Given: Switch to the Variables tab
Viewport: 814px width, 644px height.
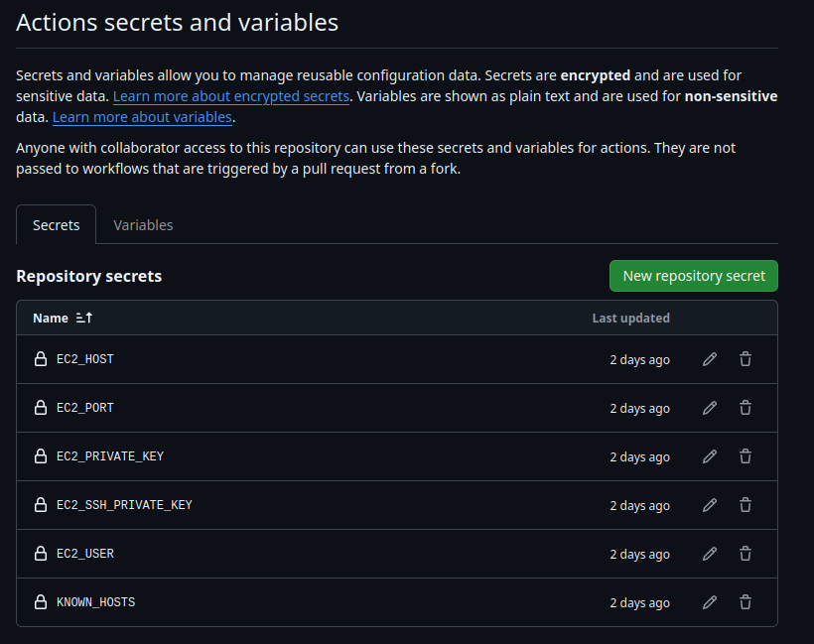Looking at the screenshot, I should click(x=142, y=224).
